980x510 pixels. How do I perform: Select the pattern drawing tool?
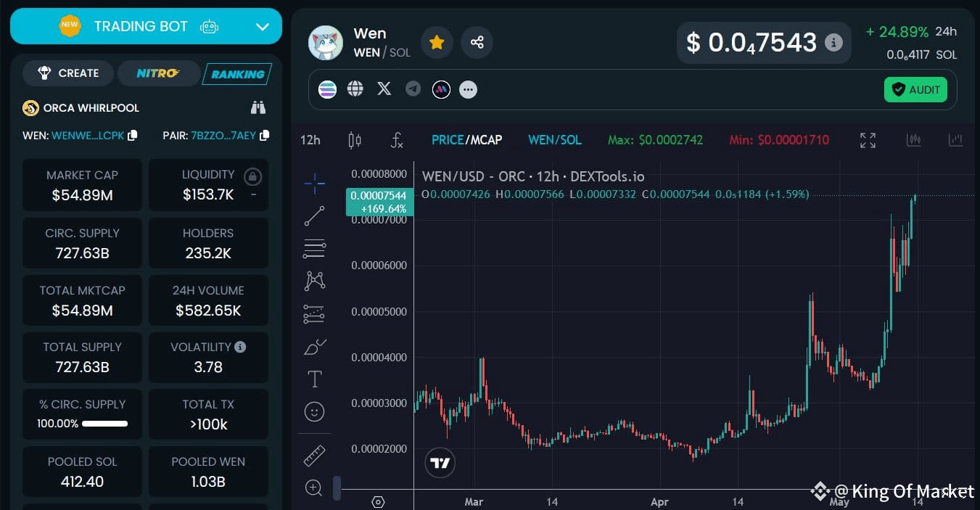point(314,281)
